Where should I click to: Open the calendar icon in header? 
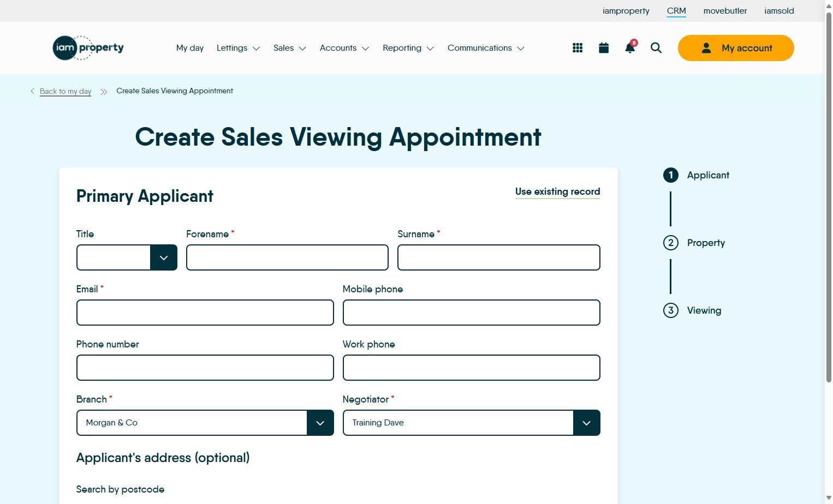tap(604, 48)
